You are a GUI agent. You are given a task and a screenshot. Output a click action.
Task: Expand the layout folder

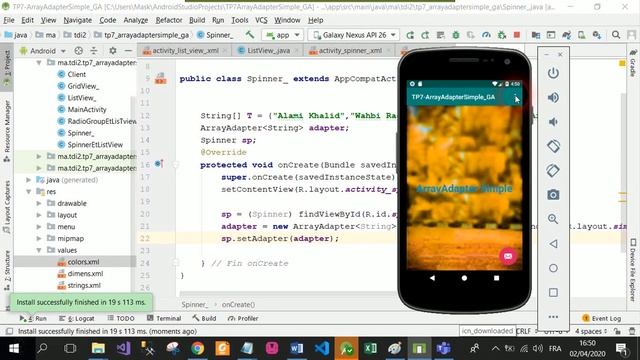(x=39, y=215)
